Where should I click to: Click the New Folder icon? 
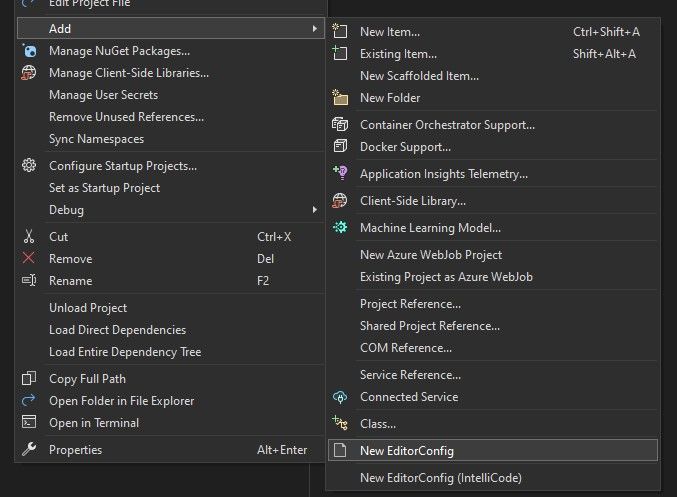point(340,98)
